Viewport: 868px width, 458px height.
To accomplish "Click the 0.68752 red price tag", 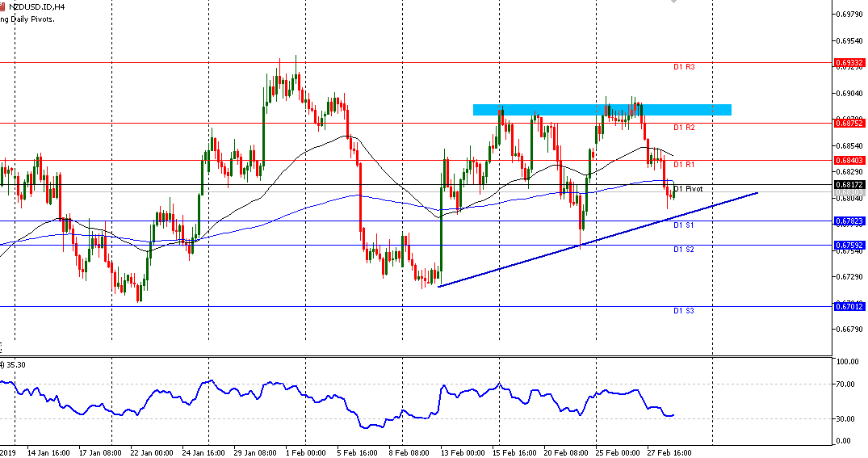I will (849, 123).
